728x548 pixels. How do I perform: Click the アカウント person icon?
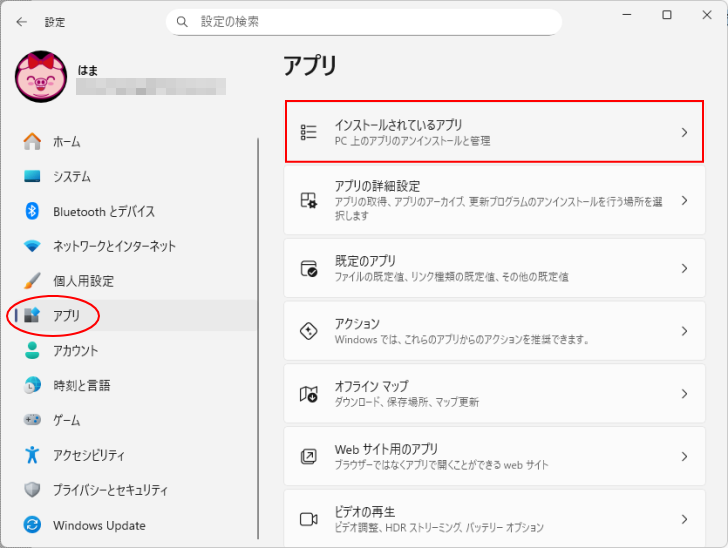[x=32, y=350]
